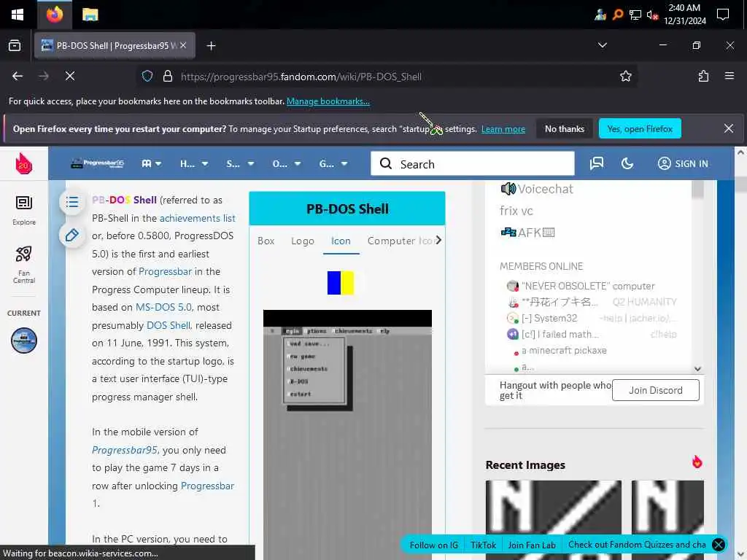The width and height of the screenshot is (747, 560).
Task: Open File Explorer from the taskbar
Action: click(x=90, y=15)
